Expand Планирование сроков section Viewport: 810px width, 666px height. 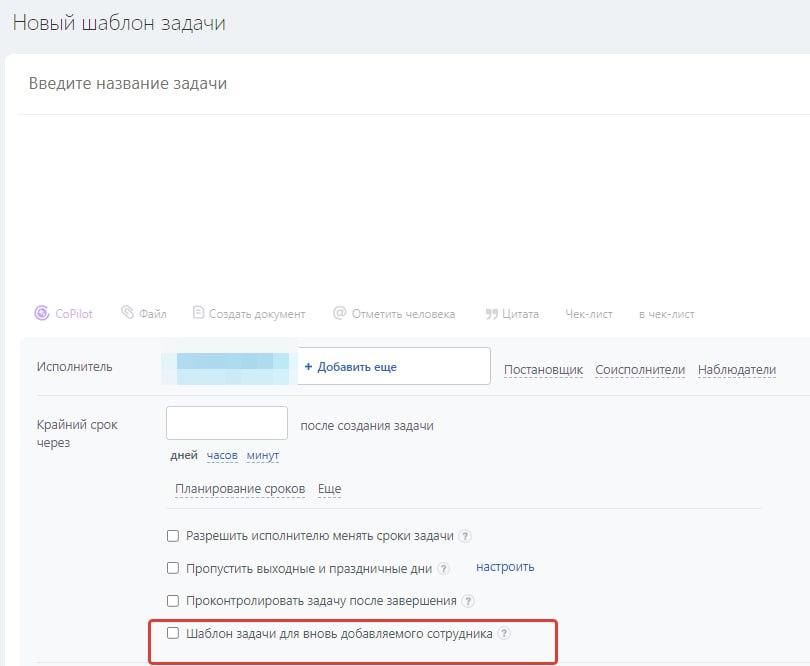click(240, 489)
